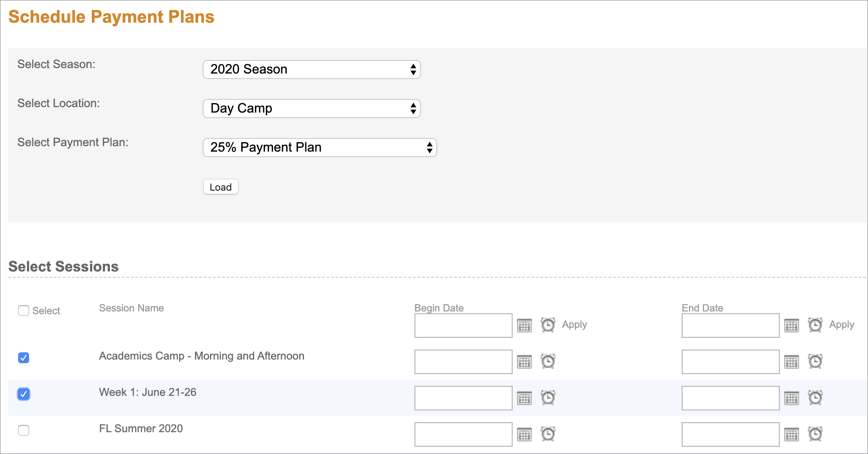
Task: Open the Select Season dropdown
Action: click(311, 69)
